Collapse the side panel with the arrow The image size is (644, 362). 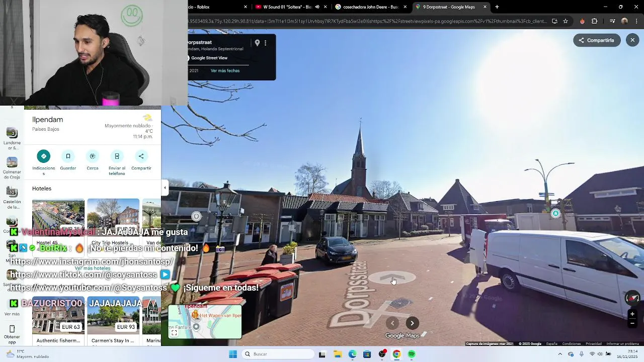165,188
